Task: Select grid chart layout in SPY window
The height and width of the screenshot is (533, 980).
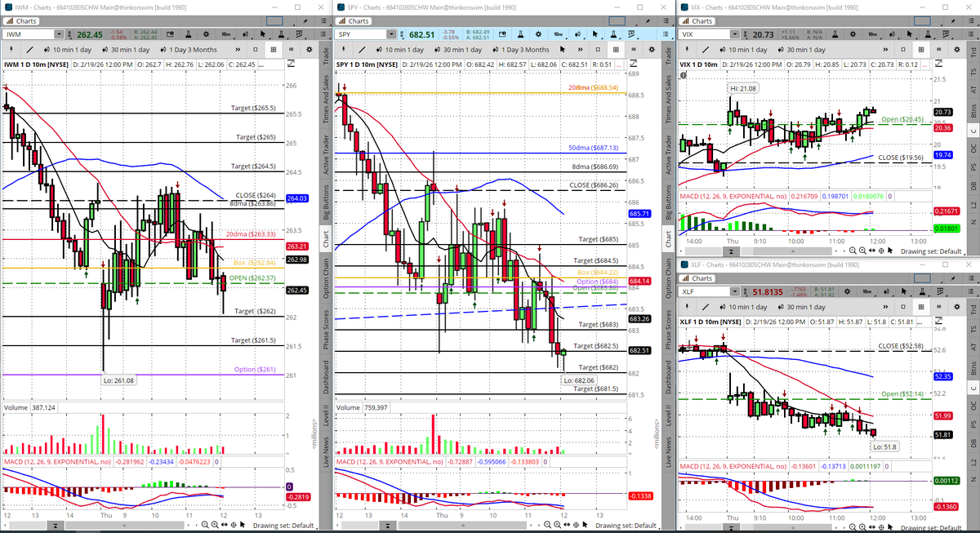Action: pyautogui.click(x=616, y=50)
